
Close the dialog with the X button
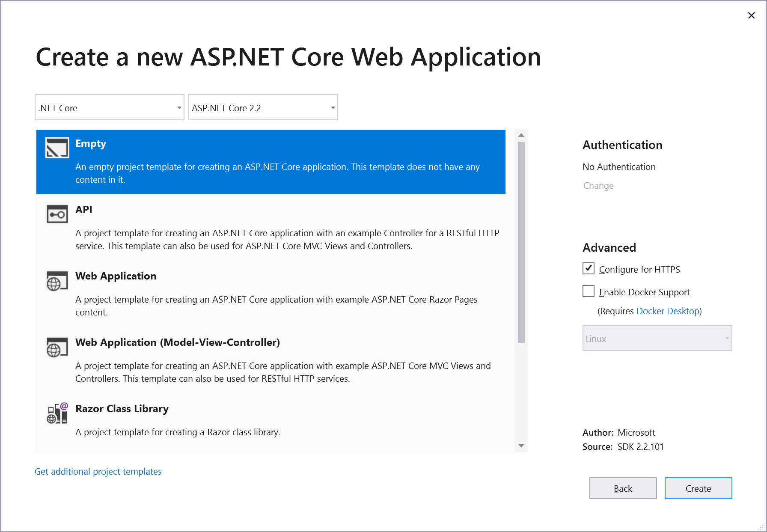click(751, 15)
